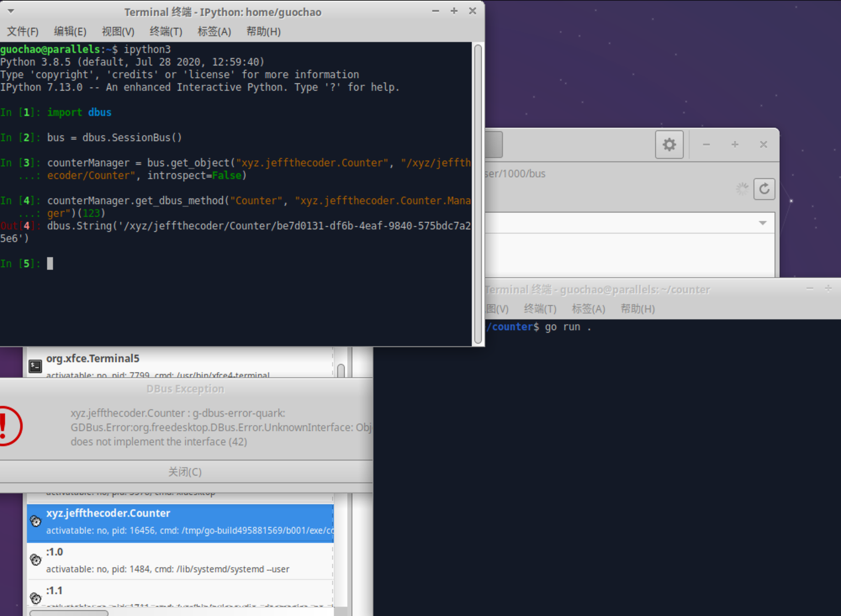Open the 视图(V) menu in IPython terminal

click(118, 32)
